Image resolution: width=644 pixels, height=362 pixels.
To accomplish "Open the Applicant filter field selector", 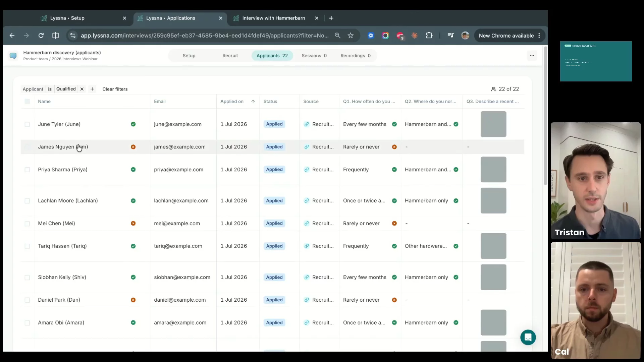I will pos(33,89).
